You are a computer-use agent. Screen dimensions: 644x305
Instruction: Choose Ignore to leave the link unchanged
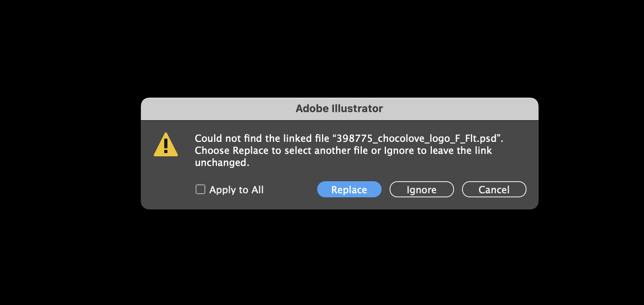point(421,189)
